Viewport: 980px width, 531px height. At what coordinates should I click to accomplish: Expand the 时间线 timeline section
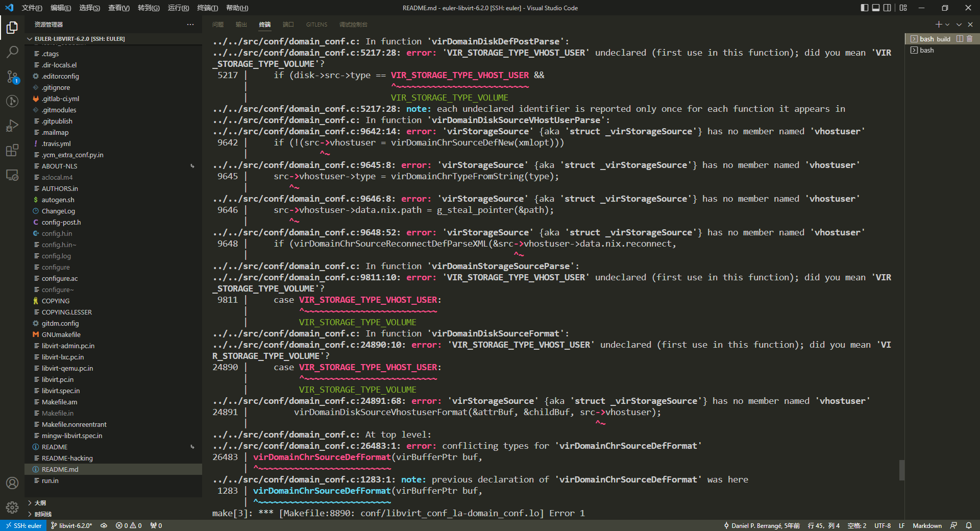click(112, 514)
